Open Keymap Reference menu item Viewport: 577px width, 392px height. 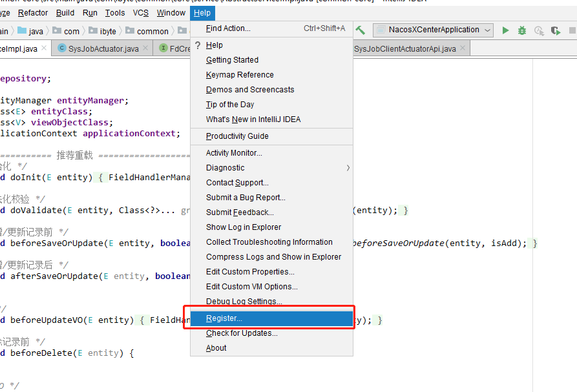point(271,75)
